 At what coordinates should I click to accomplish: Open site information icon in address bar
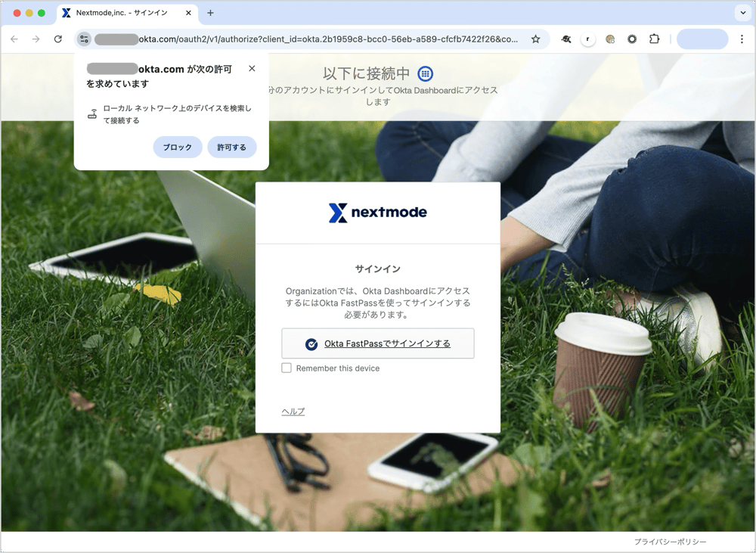coord(84,39)
